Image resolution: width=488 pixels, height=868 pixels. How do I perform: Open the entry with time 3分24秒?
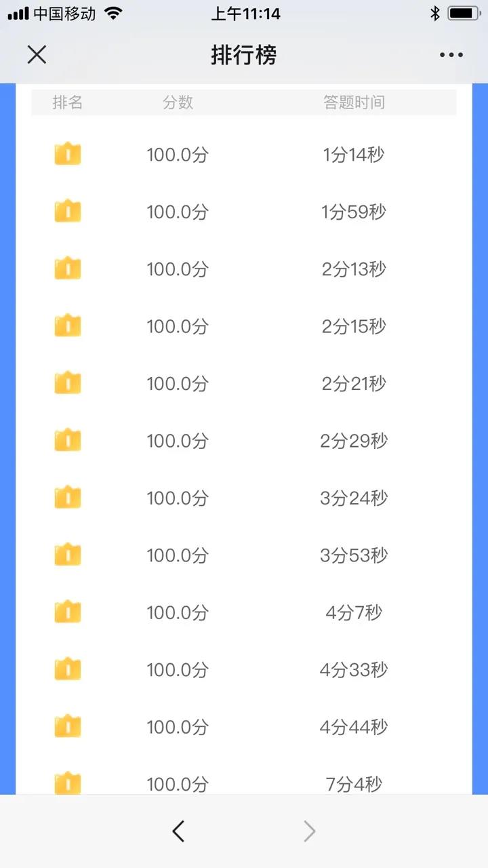(x=244, y=498)
